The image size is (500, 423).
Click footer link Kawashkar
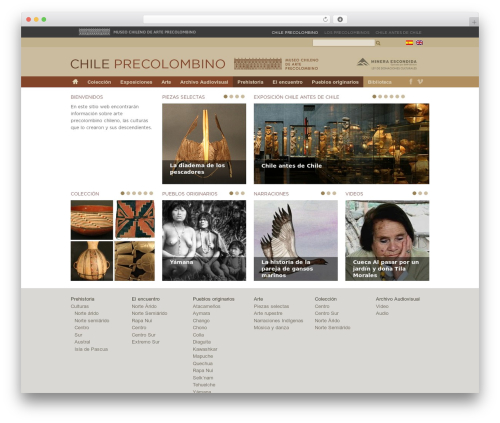[205, 349]
